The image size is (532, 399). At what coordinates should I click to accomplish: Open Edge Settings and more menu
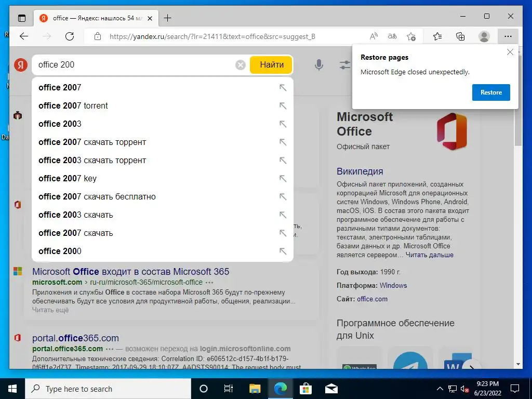(x=508, y=36)
